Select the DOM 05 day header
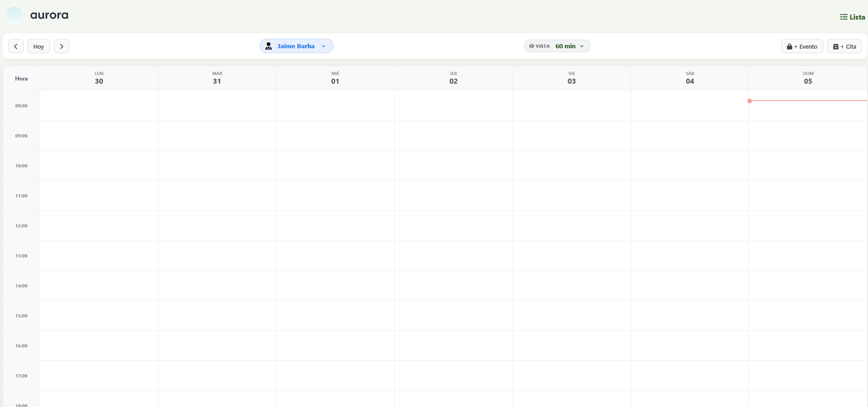Image resolution: width=868 pixels, height=407 pixels. pyautogui.click(x=808, y=78)
